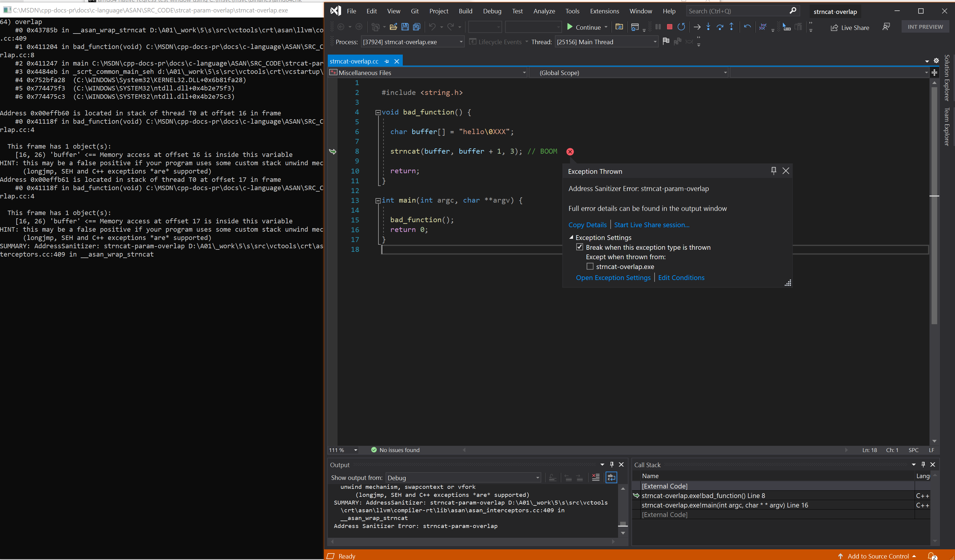
Task: Open the Debug menu in menu bar
Action: click(x=492, y=10)
